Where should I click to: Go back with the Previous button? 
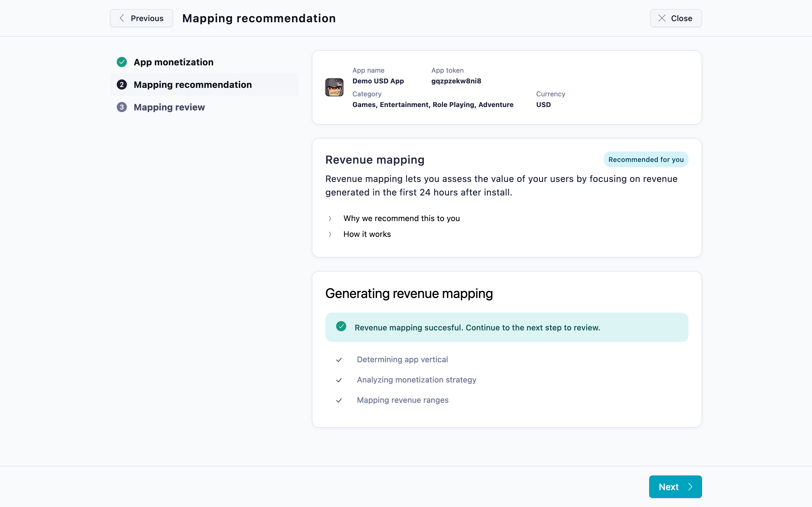click(x=141, y=18)
